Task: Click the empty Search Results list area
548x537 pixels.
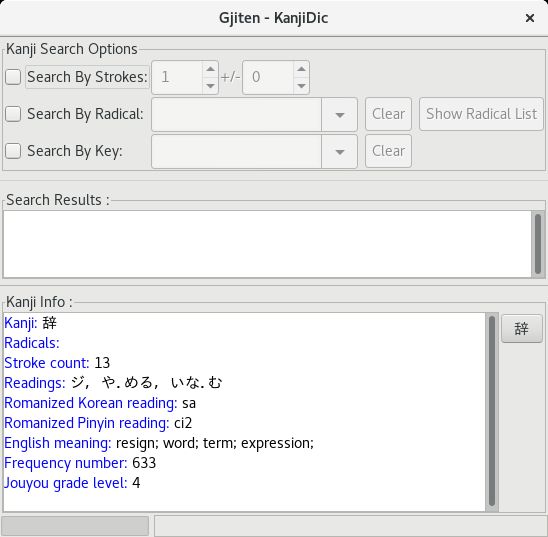Action: coord(267,244)
